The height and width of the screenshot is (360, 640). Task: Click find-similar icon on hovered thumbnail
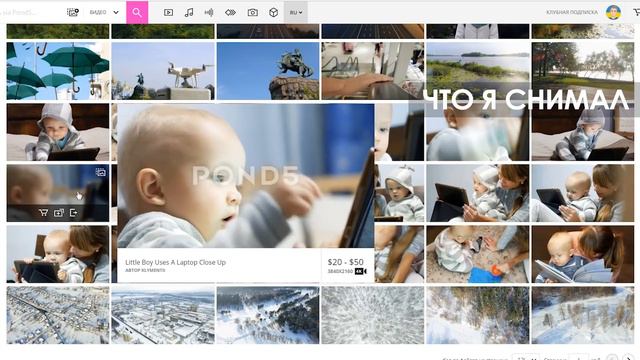[x=100, y=172]
